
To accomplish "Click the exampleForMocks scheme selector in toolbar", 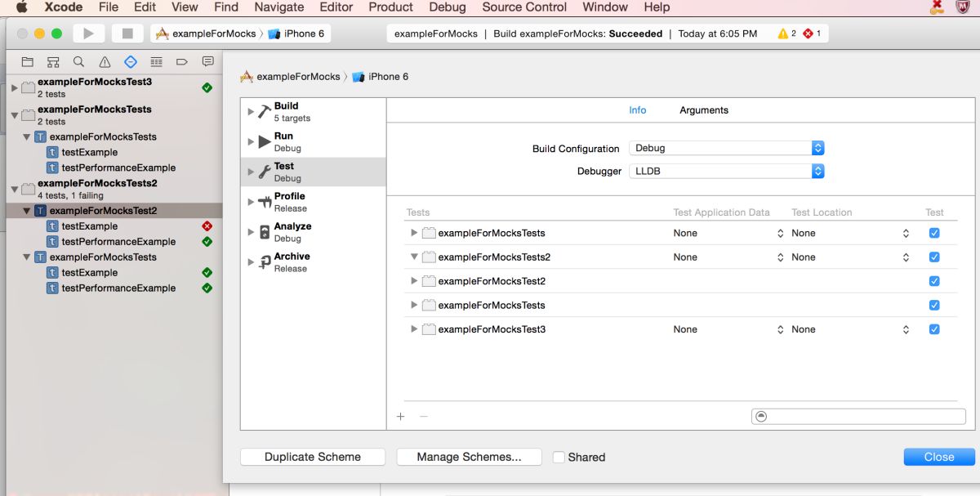I will click(x=206, y=34).
